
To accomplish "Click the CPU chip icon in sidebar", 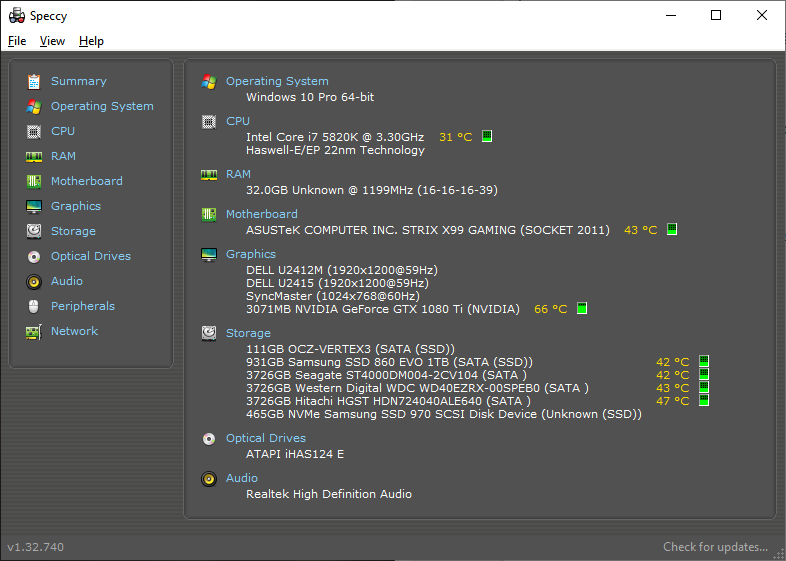I will coord(34,131).
